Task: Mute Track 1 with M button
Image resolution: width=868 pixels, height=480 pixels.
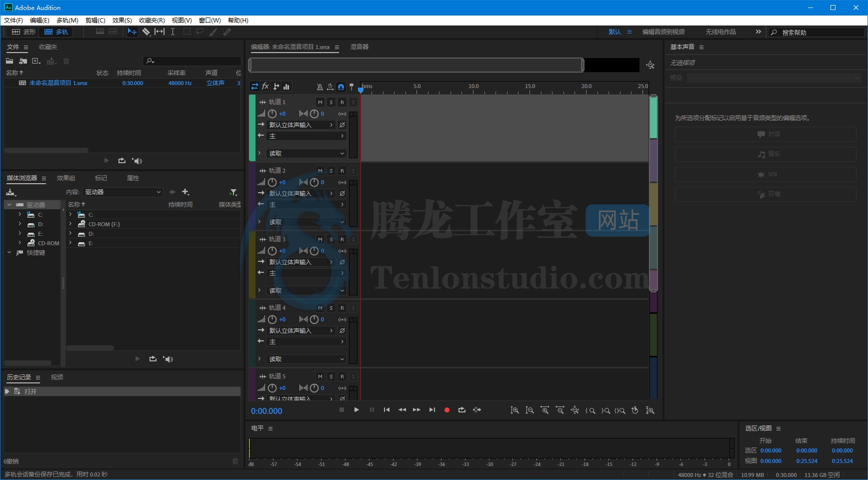Action: 320,102
